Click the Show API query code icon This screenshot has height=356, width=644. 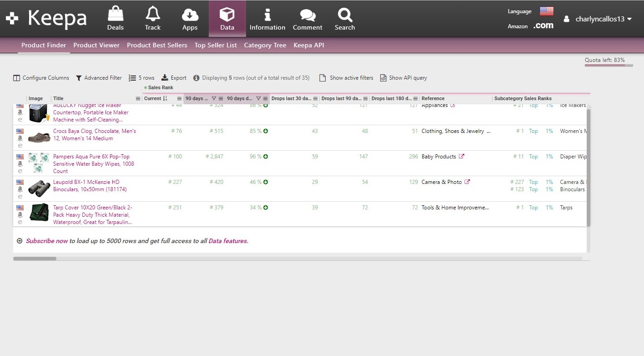pos(383,78)
